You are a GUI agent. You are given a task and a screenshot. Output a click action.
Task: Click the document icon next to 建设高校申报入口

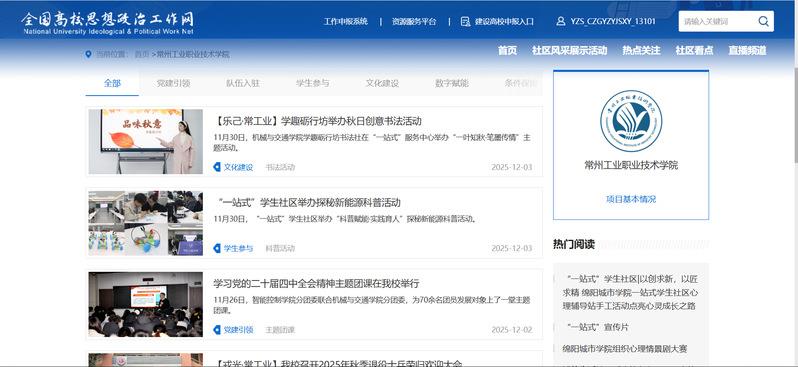coord(465,21)
